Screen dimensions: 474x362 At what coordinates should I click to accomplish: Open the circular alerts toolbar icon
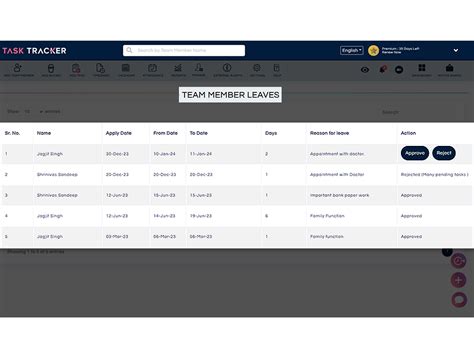[228, 70]
